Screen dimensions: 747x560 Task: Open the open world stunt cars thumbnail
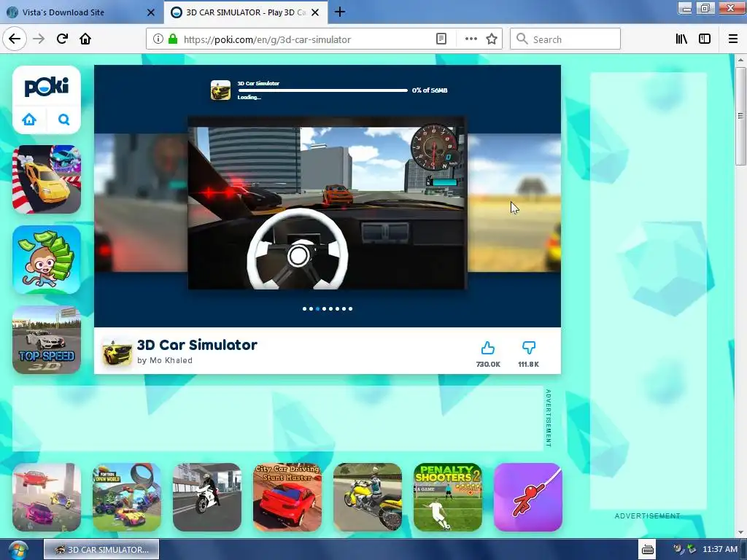click(127, 497)
